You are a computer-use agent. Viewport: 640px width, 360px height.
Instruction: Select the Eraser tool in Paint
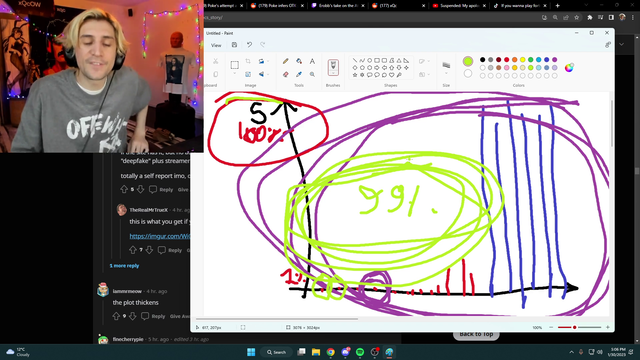(x=285, y=74)
